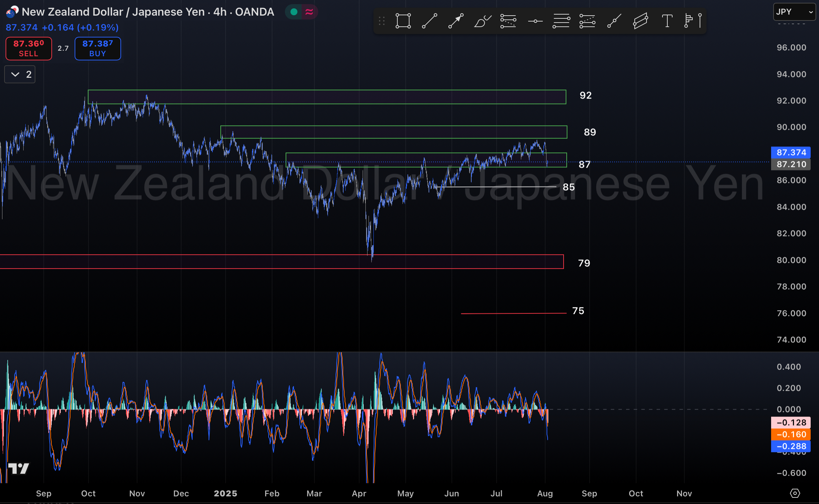This screenshot has height=504, width=819.
Task: Select the Rectangle drawing tool
Action: pyautogui.click(x=403, y=21)
